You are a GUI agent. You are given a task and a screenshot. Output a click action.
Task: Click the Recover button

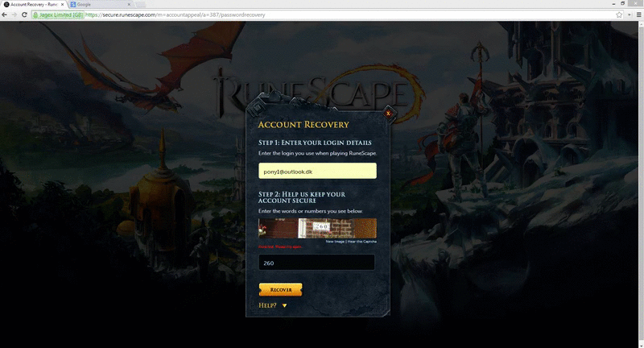pos(280,290)
